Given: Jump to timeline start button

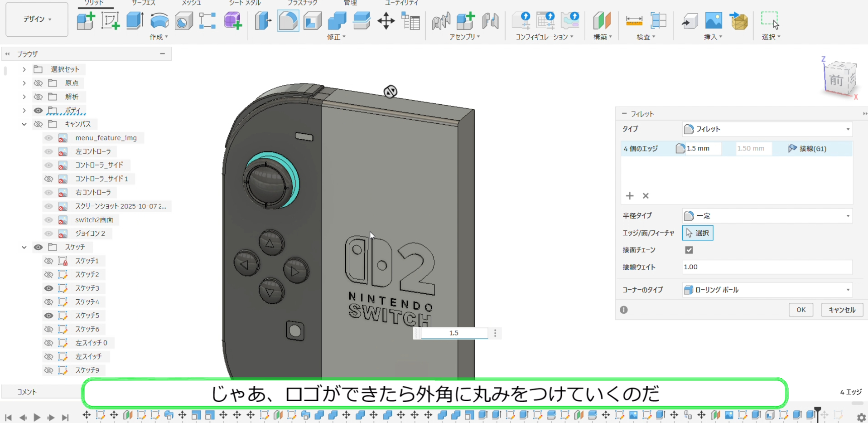Looking at the screenshot, I should [x=8, y=417].
